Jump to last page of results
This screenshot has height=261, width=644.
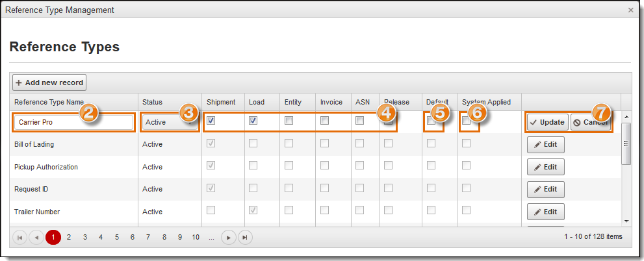pos(244,238)
